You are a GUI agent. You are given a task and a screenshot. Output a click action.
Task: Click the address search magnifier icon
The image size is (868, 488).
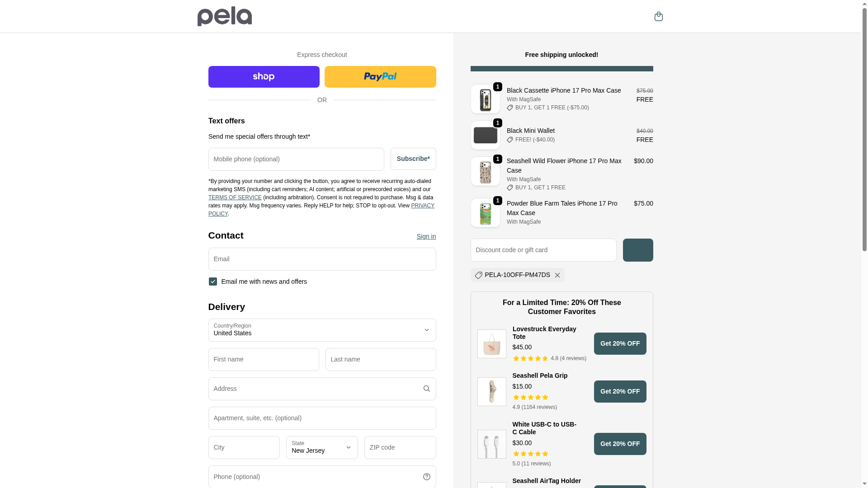click(x=426, y=389)
